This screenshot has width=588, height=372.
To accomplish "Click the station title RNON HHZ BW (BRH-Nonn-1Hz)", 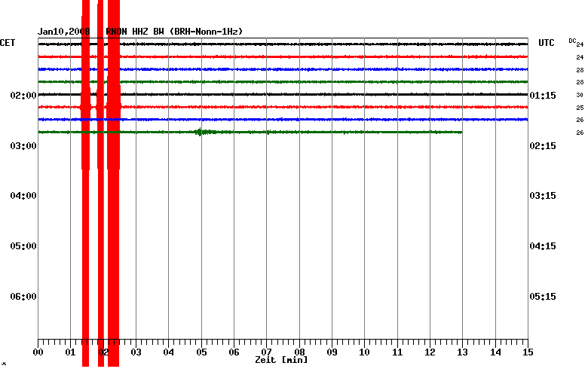I will coord(174,32).
